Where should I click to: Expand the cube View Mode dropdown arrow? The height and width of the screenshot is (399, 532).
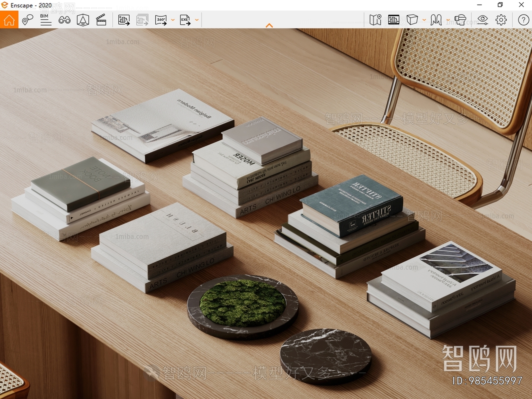click(x=424, y=20)
